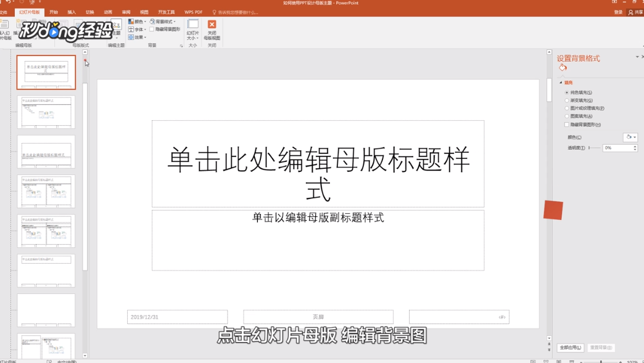Click the Insert Slide Master icon

click(x=5, y=25)
